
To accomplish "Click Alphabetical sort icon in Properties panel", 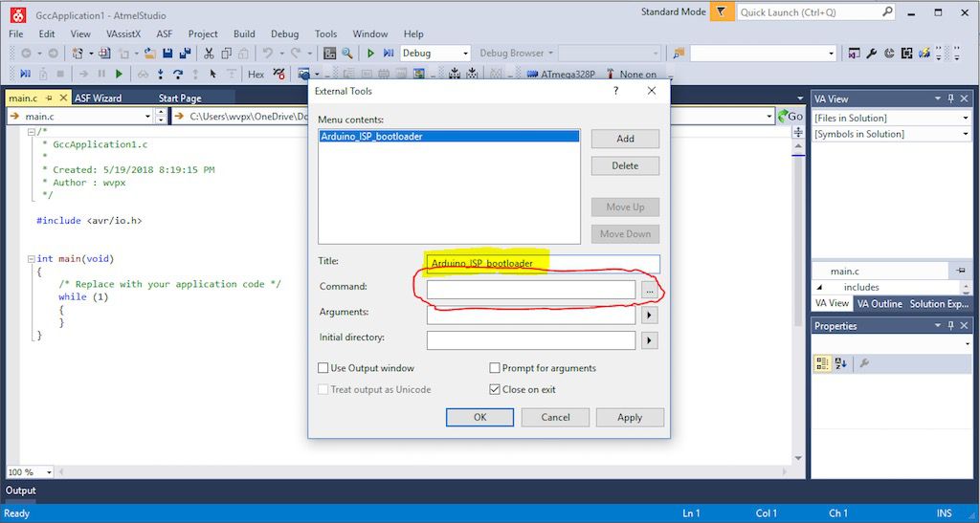I will pos(841,363).
